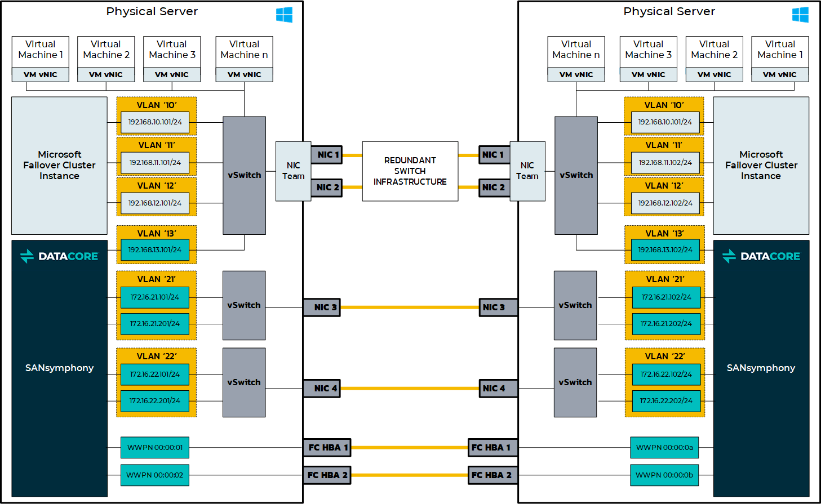The width and height of the screenshot is (821, 504).
Task: Click the left Microsoft Failover Cluster Instance block
Action: pyautogui.click(x=59, y=166)
